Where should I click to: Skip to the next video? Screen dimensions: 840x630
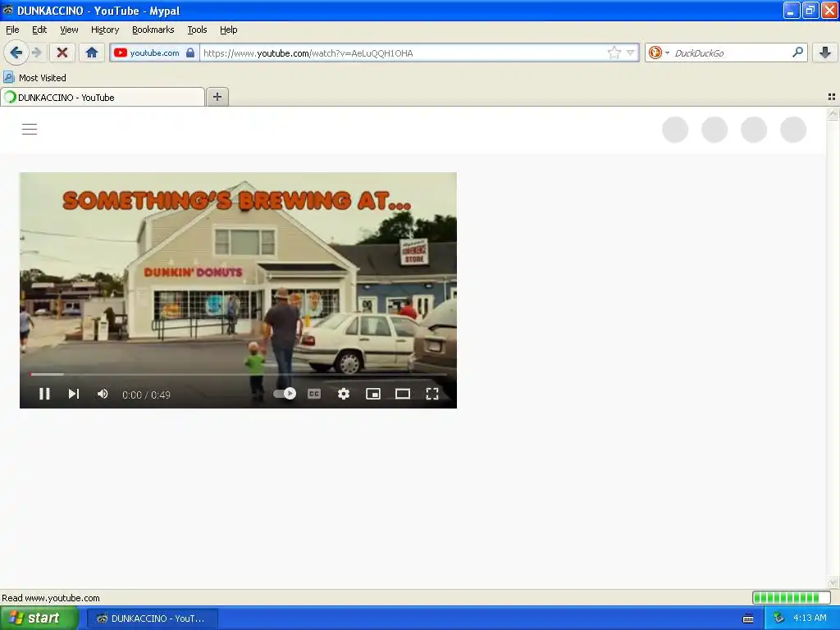coord(73,394)
